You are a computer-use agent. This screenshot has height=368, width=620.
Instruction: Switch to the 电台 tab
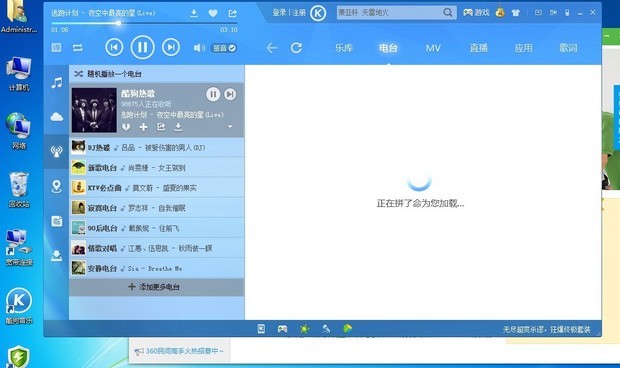pos(388,48)
